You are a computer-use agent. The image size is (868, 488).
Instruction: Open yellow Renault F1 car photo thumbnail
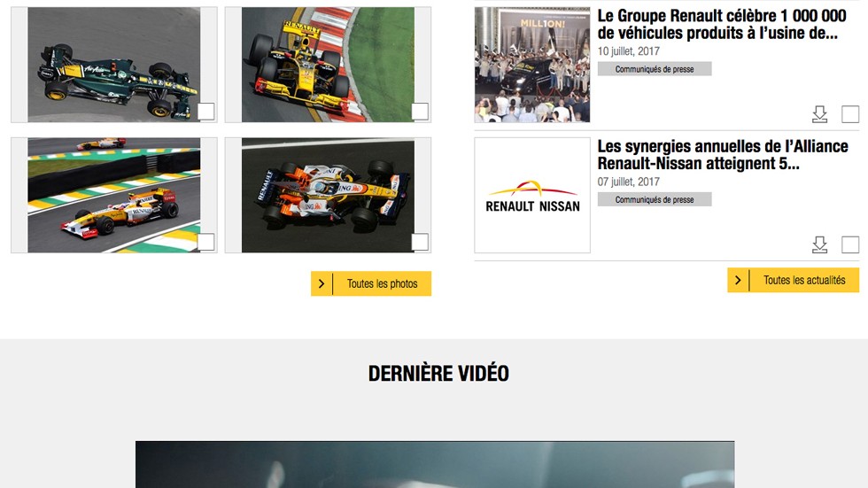click(328, 65)
